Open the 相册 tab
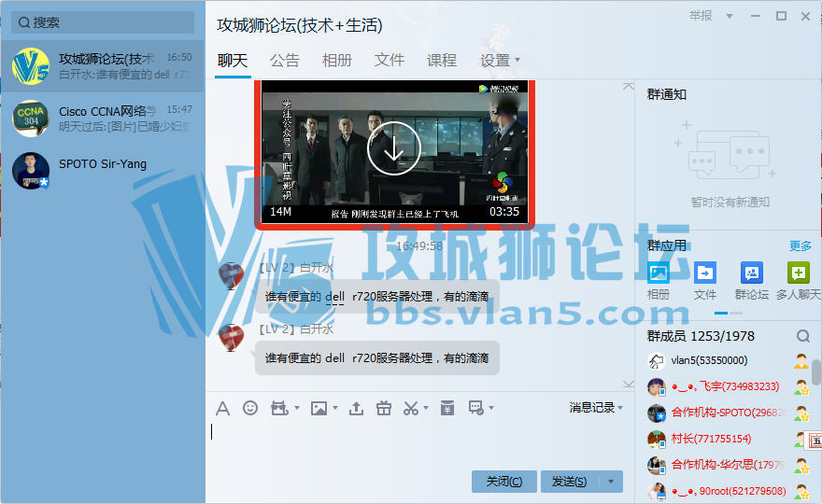Viewport: 822px width, 504px height. 337,61
